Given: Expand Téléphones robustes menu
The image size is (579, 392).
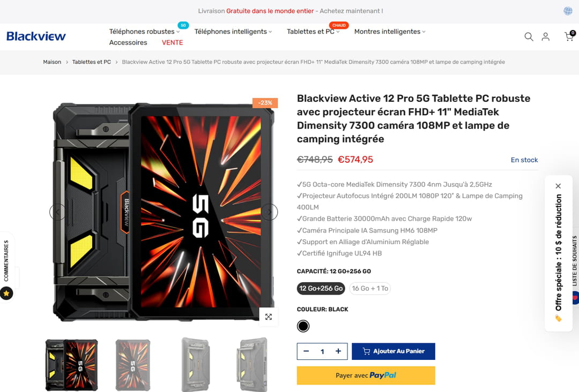Looking at the screenshot, I should (x=144, y=32).
